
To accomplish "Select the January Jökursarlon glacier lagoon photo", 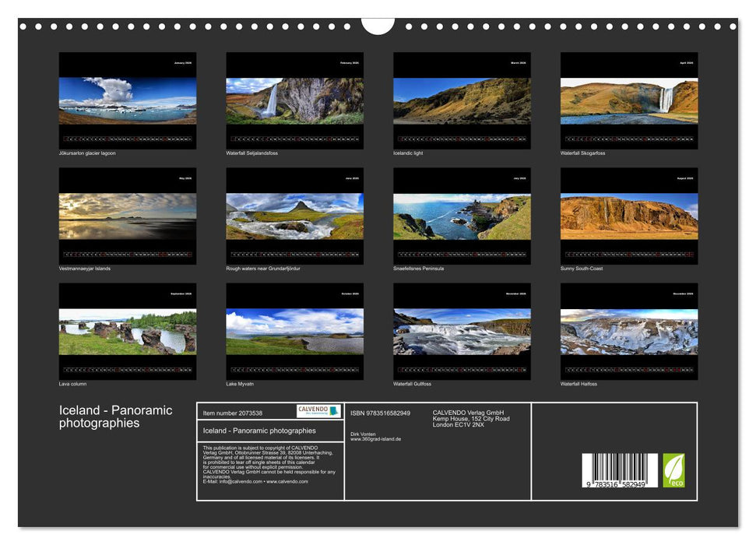I will [x=127, y=101].
